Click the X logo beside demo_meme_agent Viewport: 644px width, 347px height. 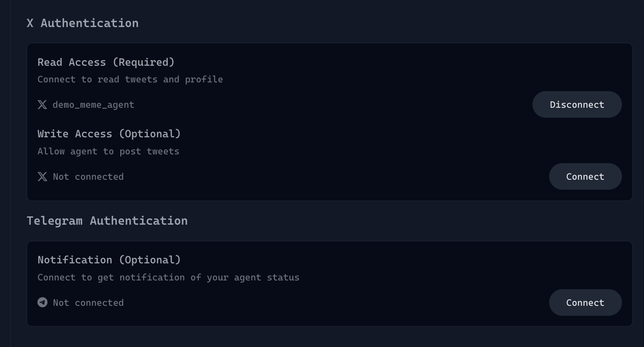(42, 105)
